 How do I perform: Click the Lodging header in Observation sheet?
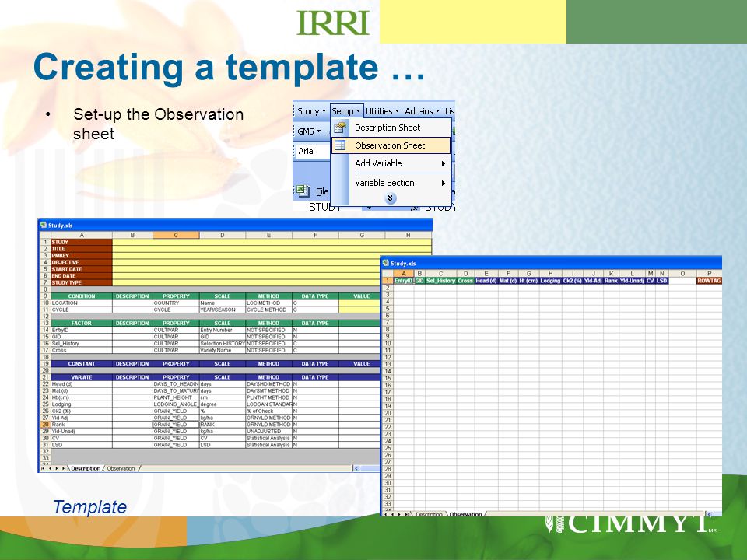click(x=550, y=281)
